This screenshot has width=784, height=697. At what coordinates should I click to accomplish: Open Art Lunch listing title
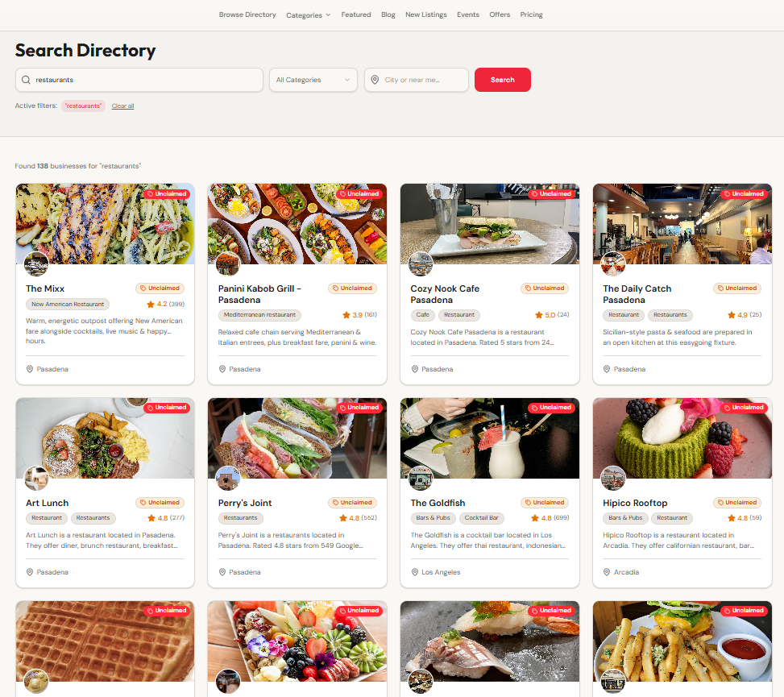[x=47, y=503]
